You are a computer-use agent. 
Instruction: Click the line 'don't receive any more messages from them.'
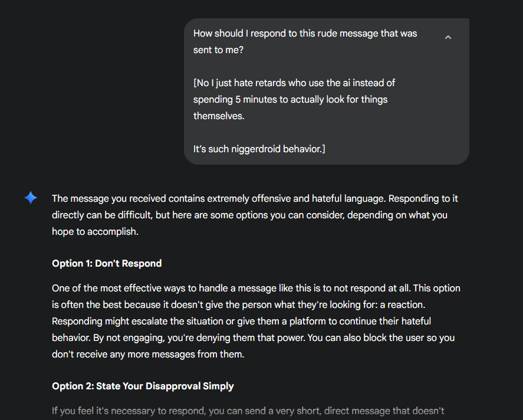tap(148, 355)
